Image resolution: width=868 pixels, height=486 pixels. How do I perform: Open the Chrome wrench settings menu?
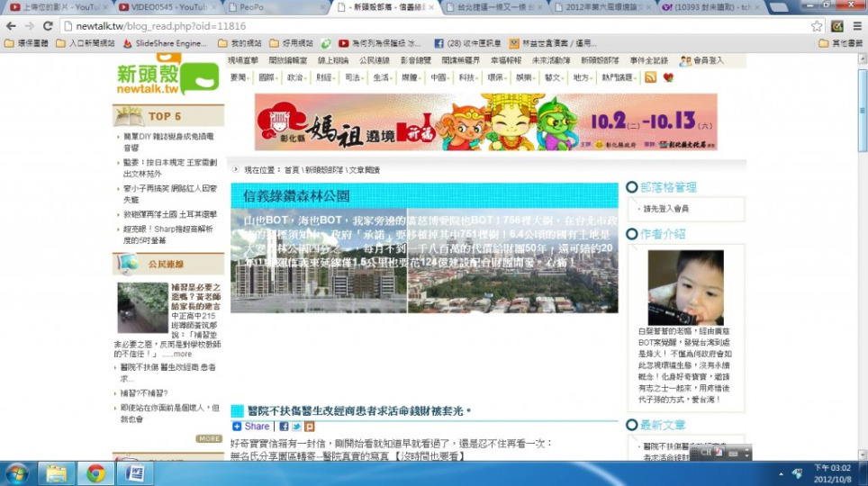tap(856, 26)
